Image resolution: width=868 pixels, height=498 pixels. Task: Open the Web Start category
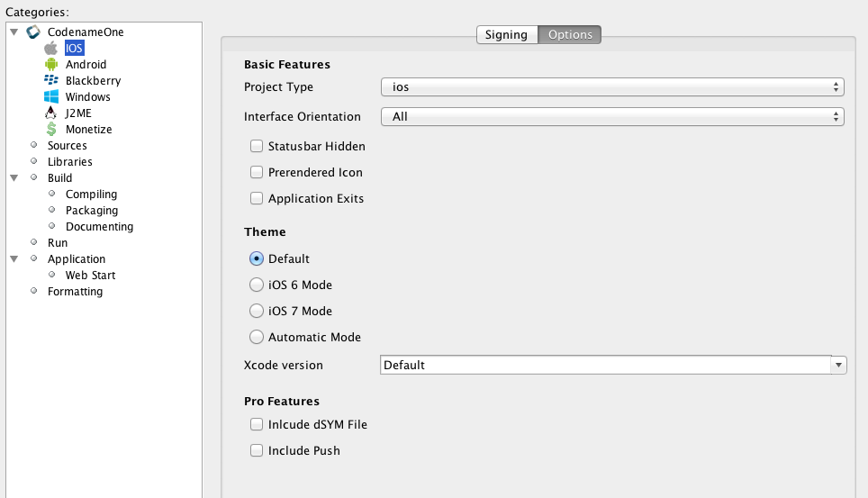[x=90, y=275]
